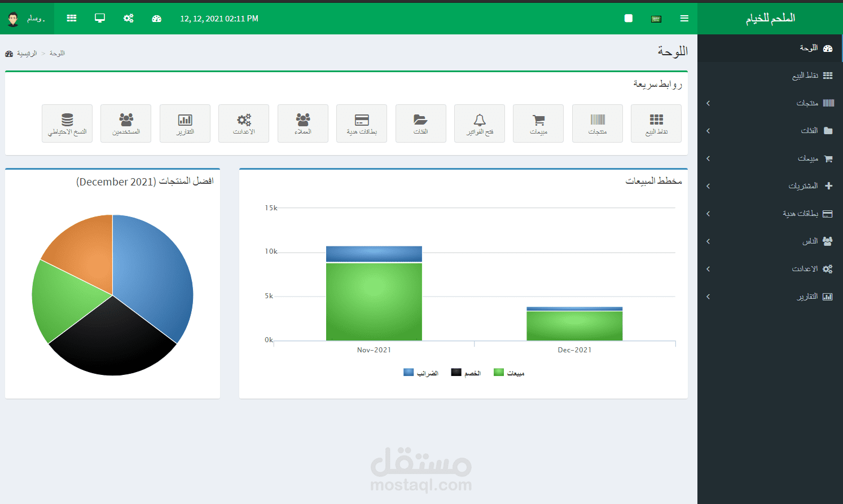
Task: Expand the الناس sidebar menu chevron
Action: [708, 241]
